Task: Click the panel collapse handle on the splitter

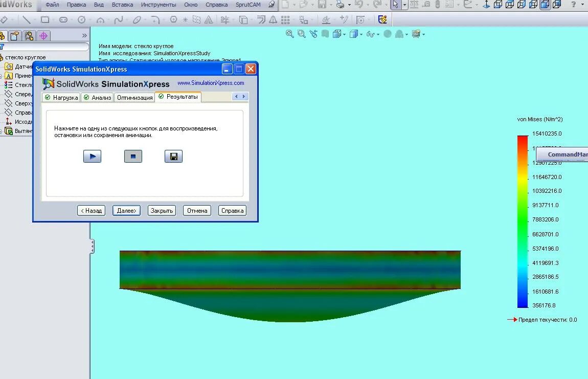Action: (x=92, y=246)
